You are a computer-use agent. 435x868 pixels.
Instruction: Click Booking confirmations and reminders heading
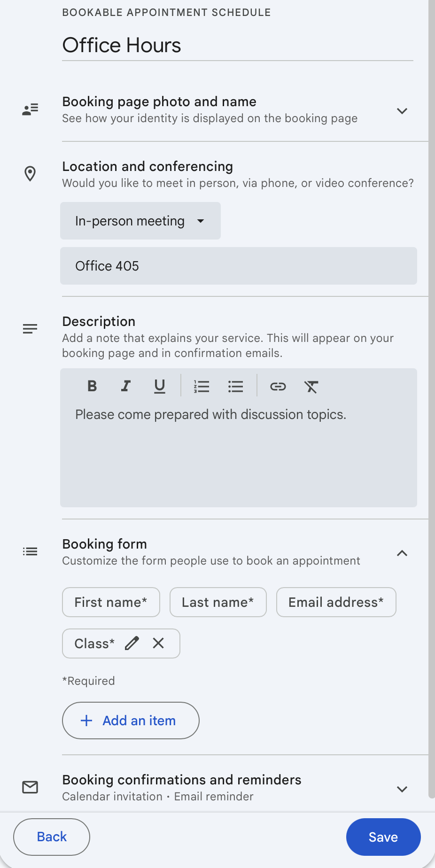click(182, 780)
